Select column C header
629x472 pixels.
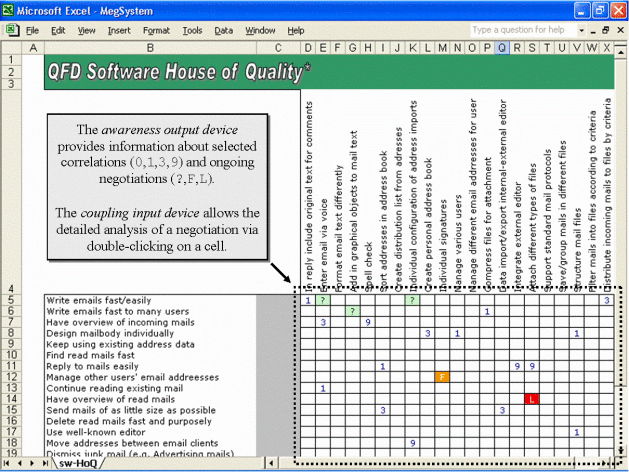click(x=278, y=48)
